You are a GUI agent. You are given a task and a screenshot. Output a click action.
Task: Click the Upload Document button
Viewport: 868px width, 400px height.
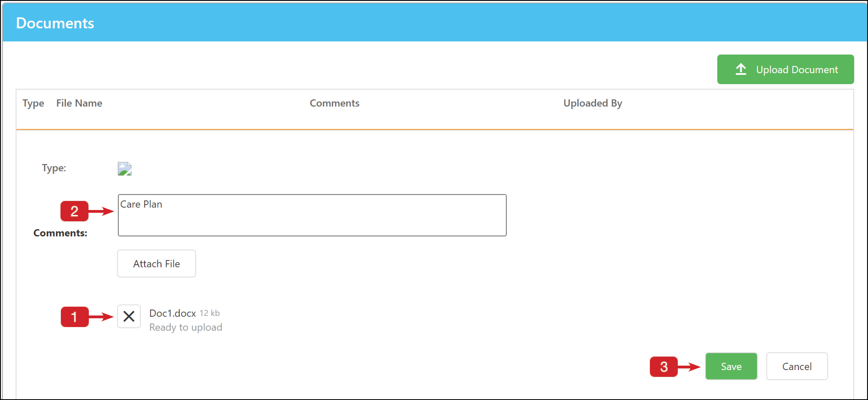tap(785, 69)
